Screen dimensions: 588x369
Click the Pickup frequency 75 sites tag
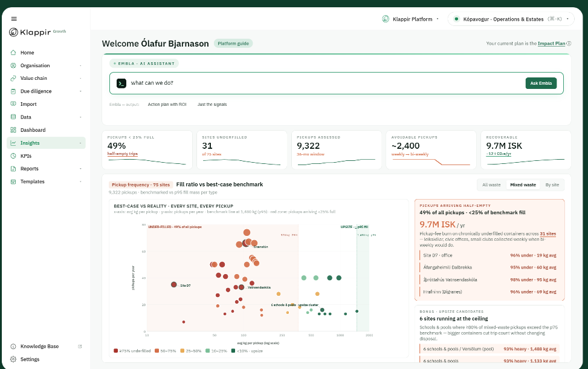(x=141, y=184)
